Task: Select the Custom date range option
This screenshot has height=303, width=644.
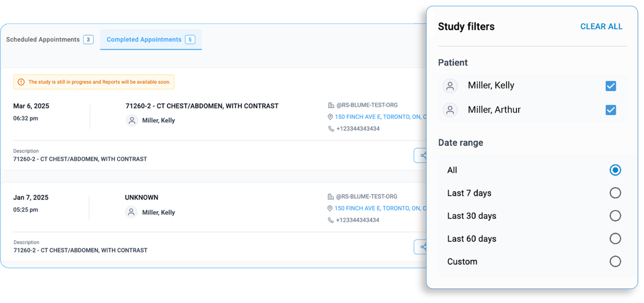Action: 615,261
